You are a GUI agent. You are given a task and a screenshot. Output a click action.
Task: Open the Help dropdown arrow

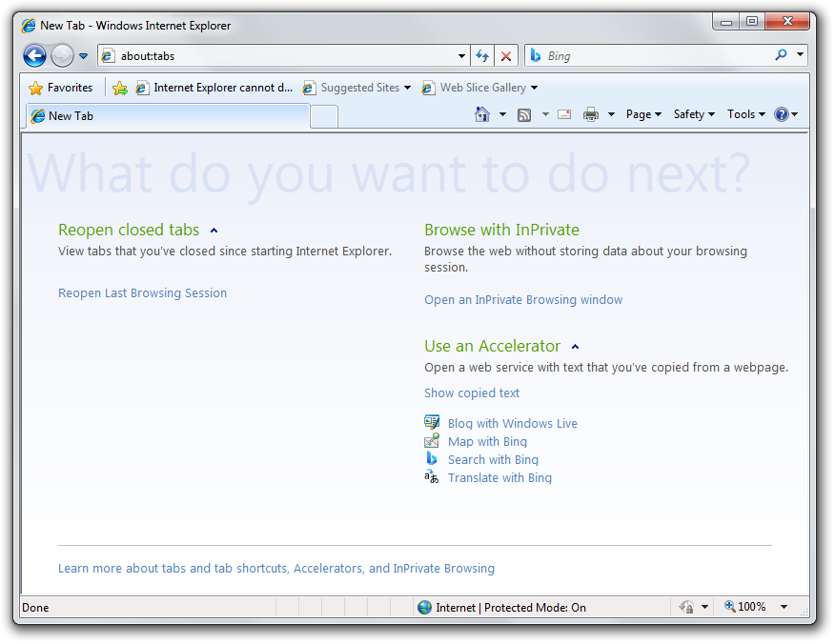pos(795,114)
